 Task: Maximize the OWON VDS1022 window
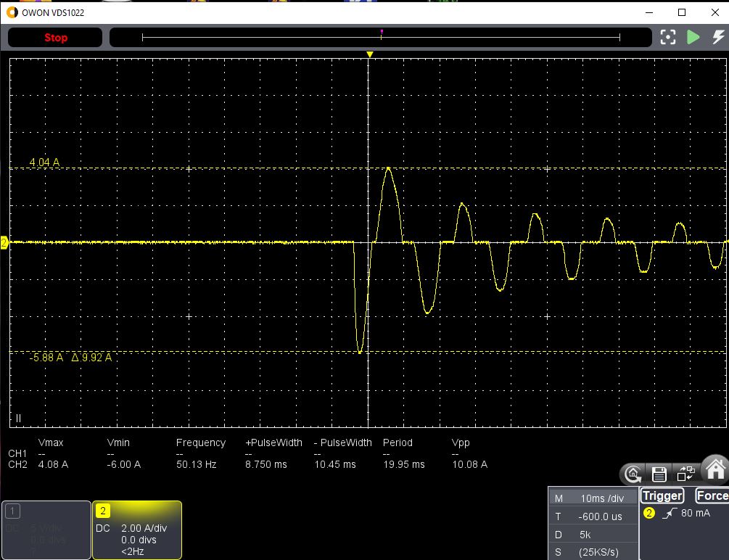tap(682, 12)
